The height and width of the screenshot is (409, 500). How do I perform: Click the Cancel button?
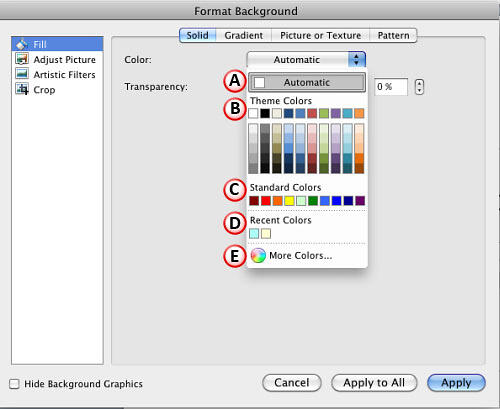tap(292, 383)
